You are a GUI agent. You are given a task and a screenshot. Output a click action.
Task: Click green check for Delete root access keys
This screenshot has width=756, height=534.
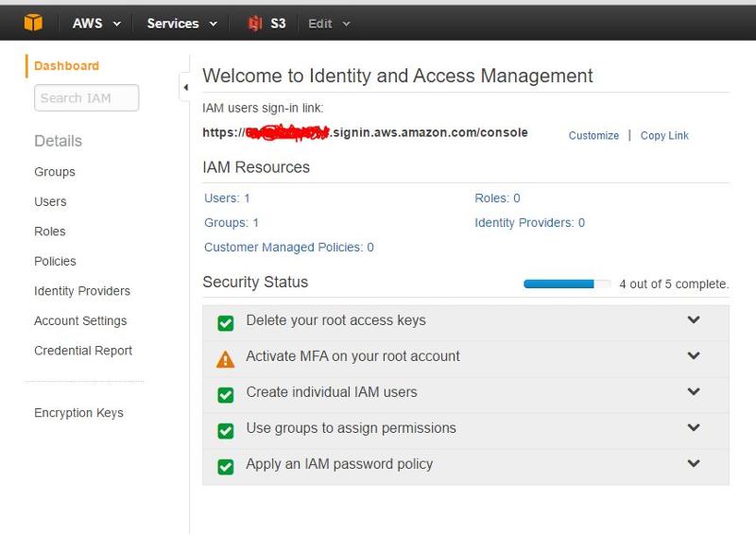[x=226, y=322]
